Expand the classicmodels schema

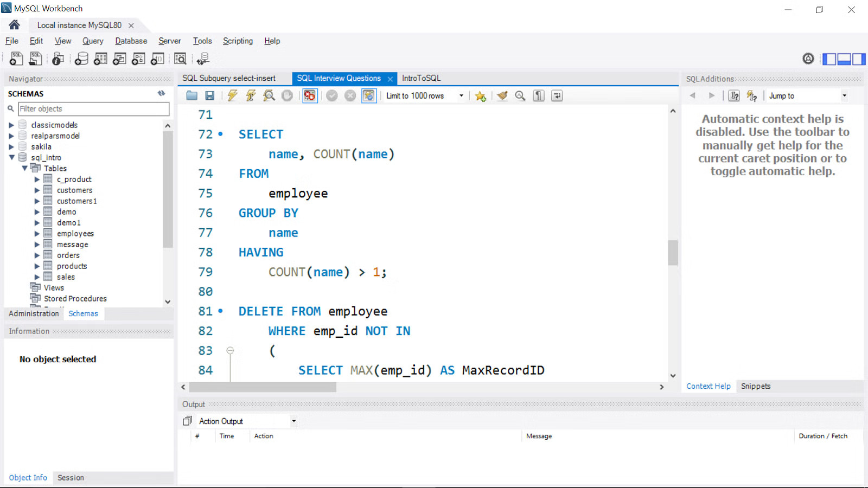click(11, 125)
